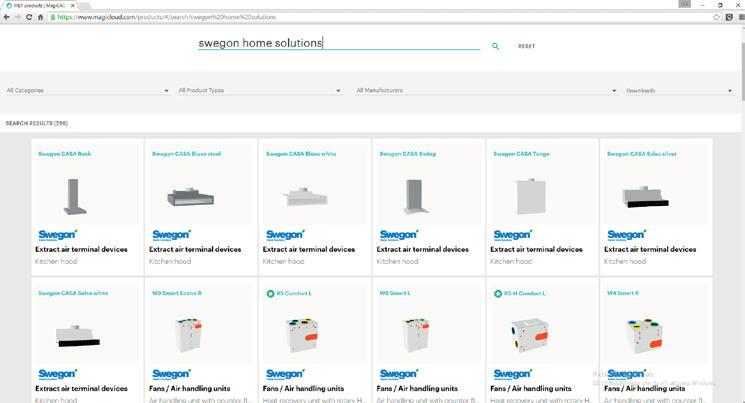Open Swegon CASA Salsa silver product link
The image size is (745, 403).
(642, 154)
